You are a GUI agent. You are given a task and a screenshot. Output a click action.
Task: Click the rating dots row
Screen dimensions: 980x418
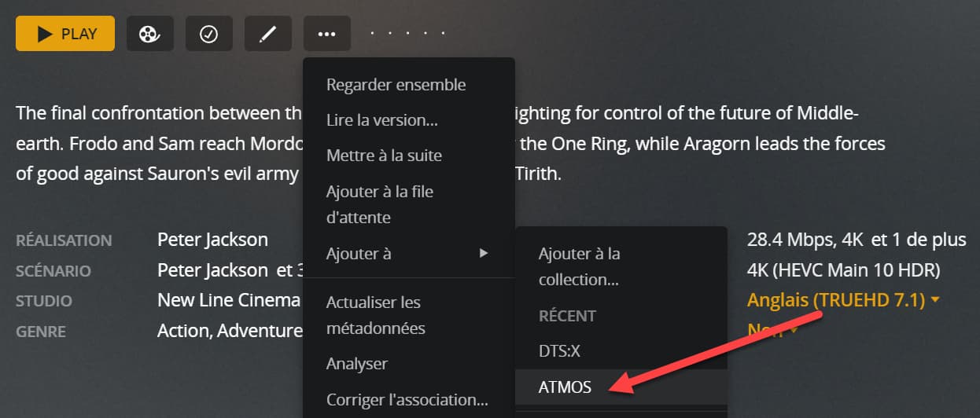point(407,34)
